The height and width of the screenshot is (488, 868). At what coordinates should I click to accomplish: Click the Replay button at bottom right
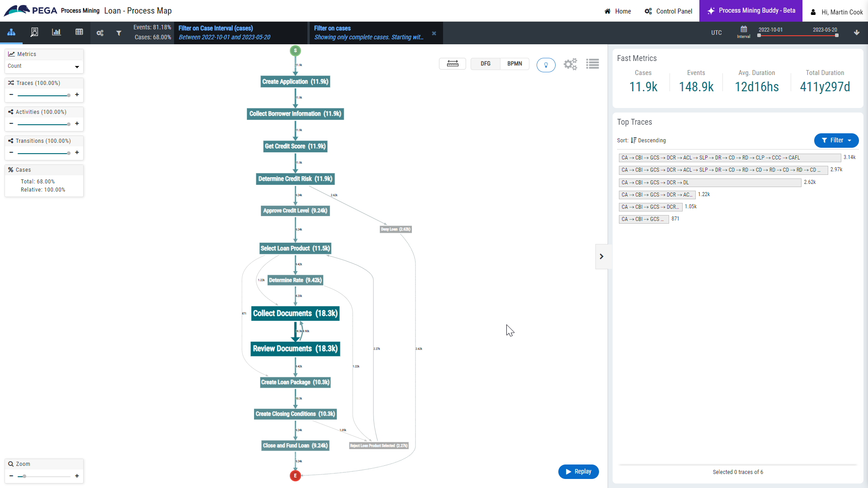[x=578, y=471]
